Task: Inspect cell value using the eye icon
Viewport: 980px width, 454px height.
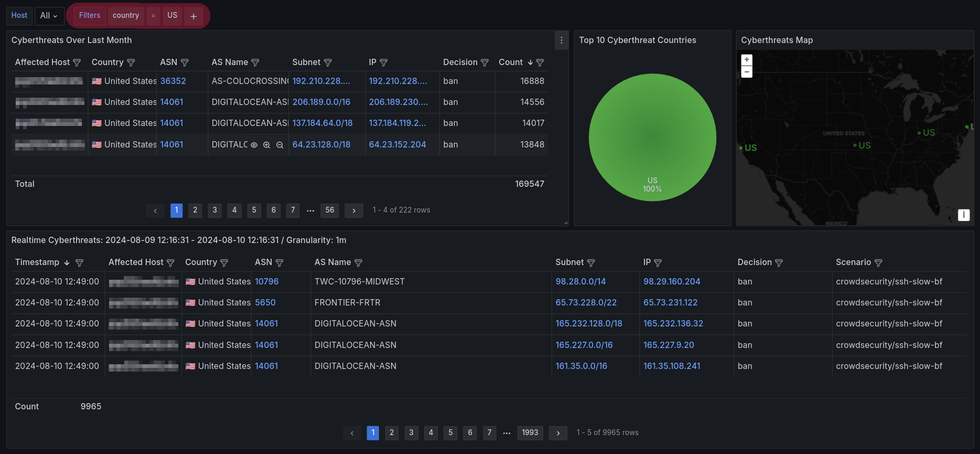Action: [x=254, y=145]
